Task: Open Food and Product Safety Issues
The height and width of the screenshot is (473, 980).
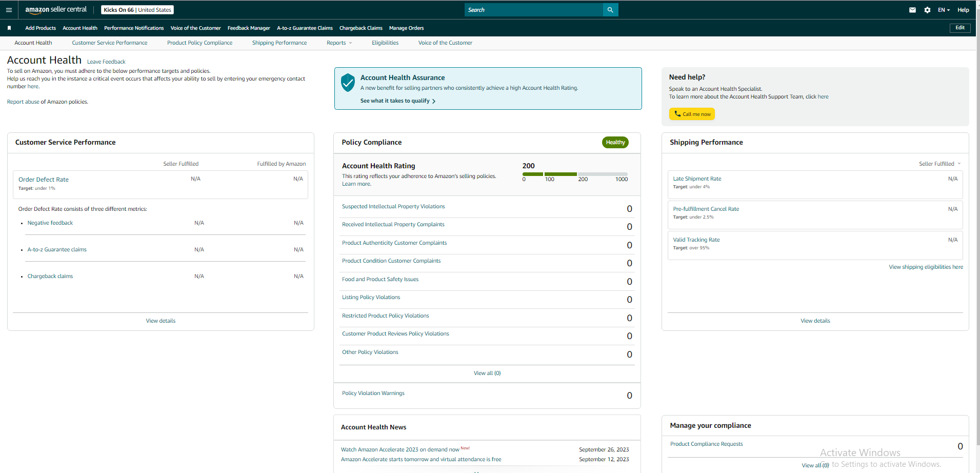Action: [380, 280]
